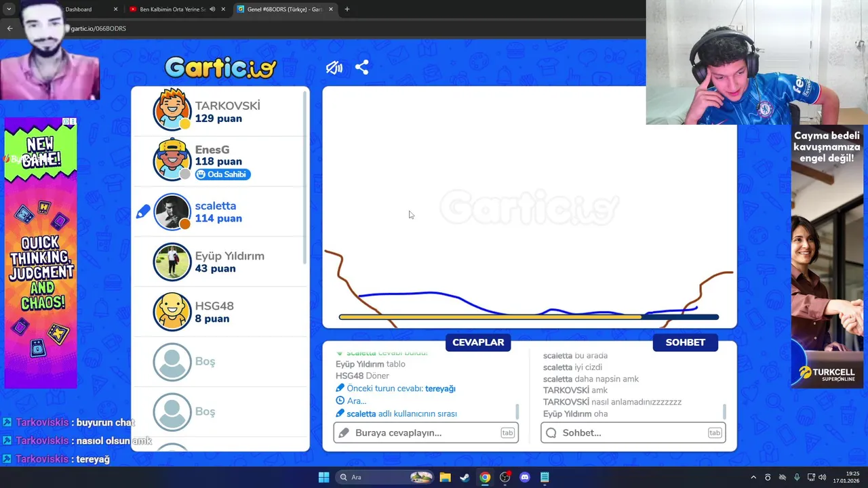Click TARKOVSKİ's player avatar
868x488 pixels.
click(172, 110)
